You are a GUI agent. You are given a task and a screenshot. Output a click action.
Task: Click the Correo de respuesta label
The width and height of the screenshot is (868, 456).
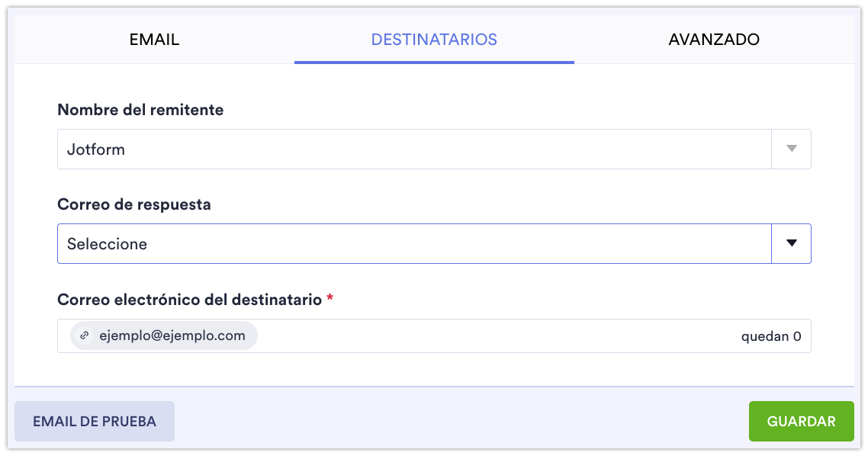tap(134, 204)
